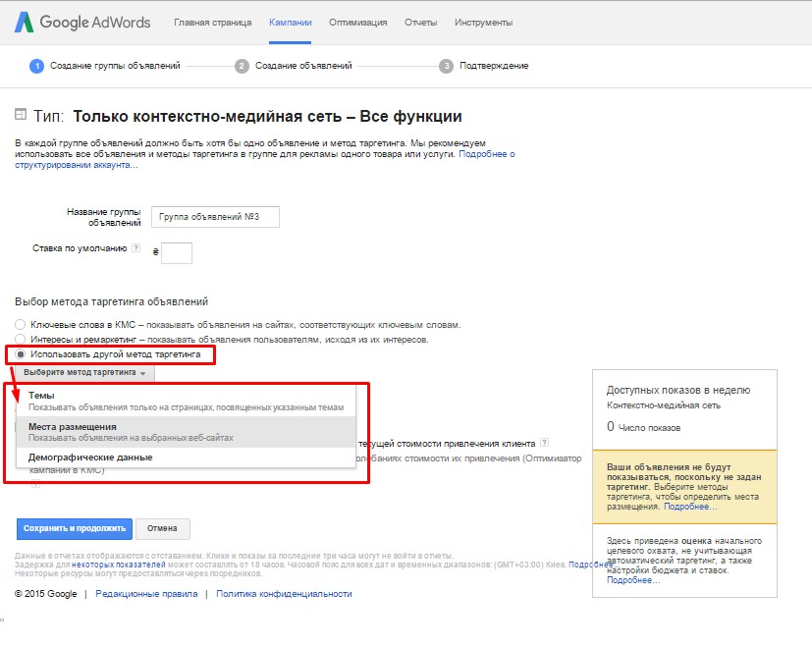The height and width of the screenshot is (646, 812).
Task: Click step 2 circle 'Создание объявлений'
Action: click(x=242, y=66)
